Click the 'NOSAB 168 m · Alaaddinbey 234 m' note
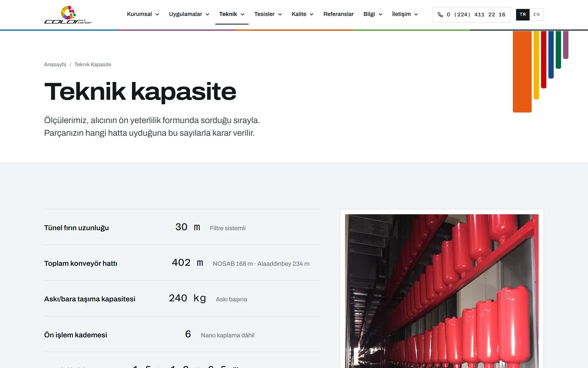Screen dimensions: 588x368 pyautogui.click(x=261, y=264)
